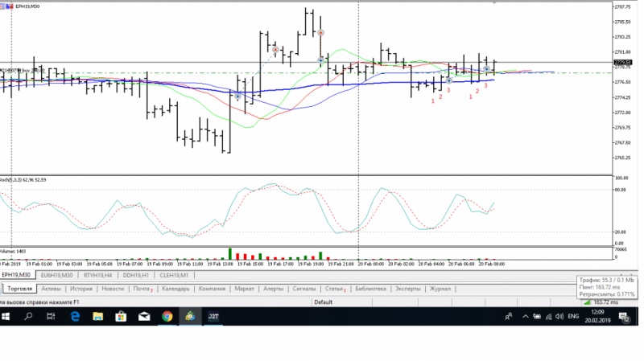Open the J2T application on the taskbar
The width and height of the screenshot is (644, 361).
tap(213, 316)
